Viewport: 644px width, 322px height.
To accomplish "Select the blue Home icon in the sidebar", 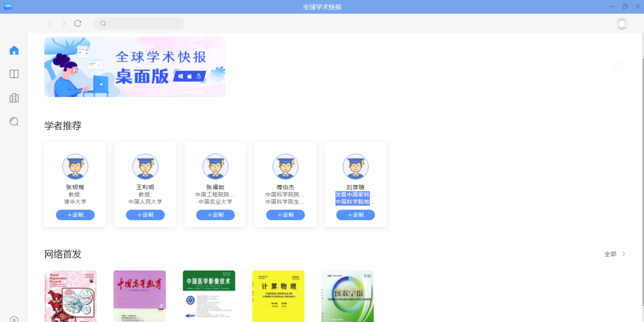I will coord(13,49).
